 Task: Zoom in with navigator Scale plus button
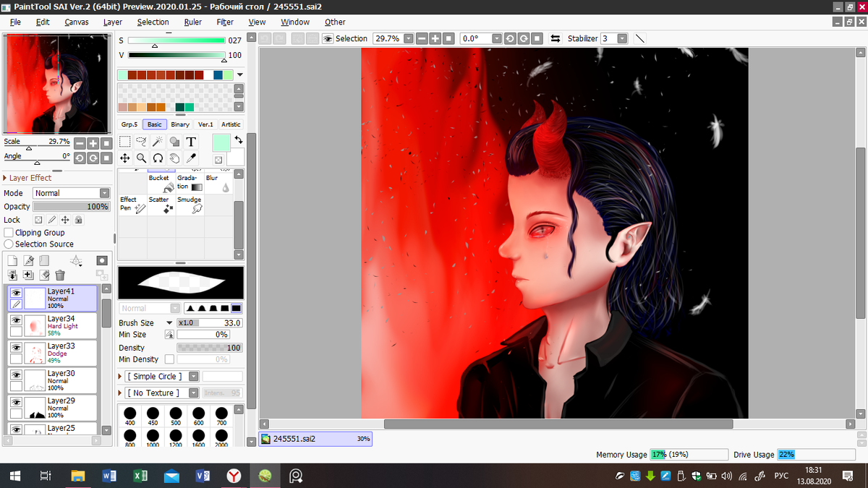click(x=93, y=143)
